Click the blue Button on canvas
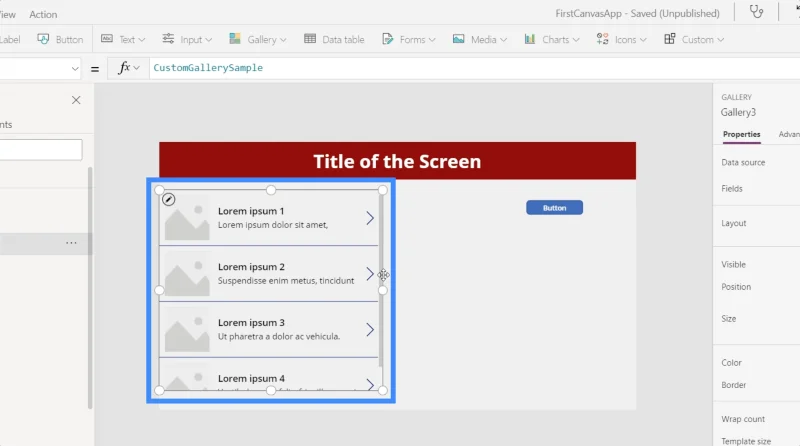 (555, 208)
